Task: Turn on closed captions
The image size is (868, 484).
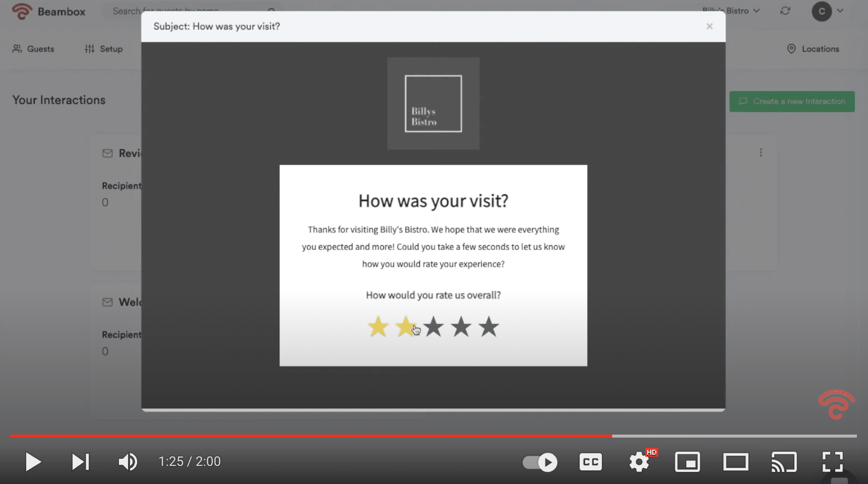Action: pos(590,462)
